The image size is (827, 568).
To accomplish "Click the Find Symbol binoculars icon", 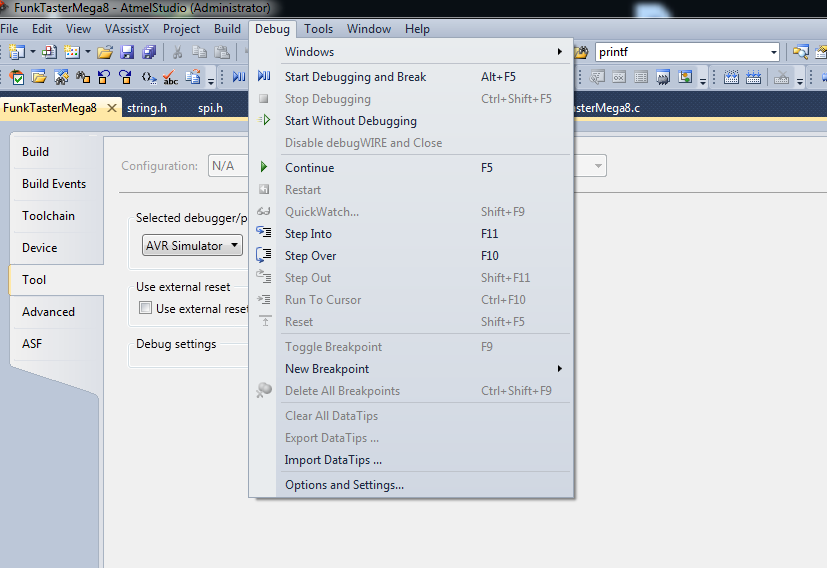I will point(61,78).
